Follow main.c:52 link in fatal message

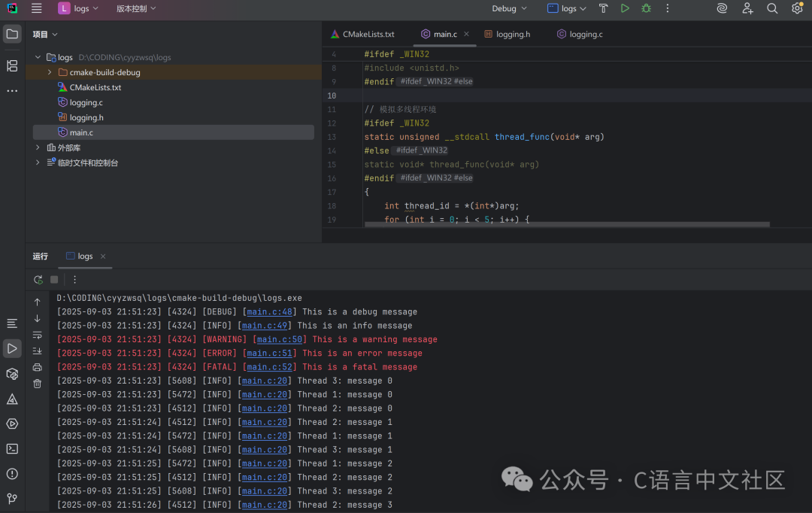tap(270, 367)
